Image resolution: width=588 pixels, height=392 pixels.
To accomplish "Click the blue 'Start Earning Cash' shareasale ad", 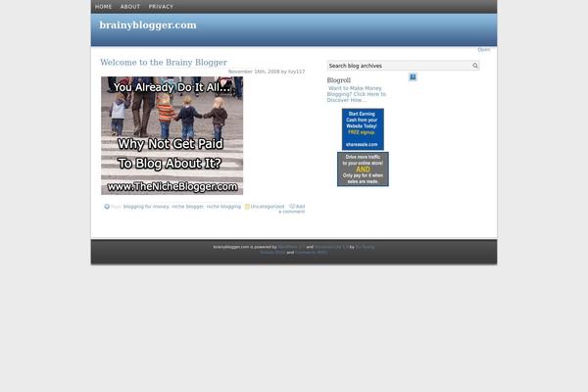I will click(x=363, y=129).
